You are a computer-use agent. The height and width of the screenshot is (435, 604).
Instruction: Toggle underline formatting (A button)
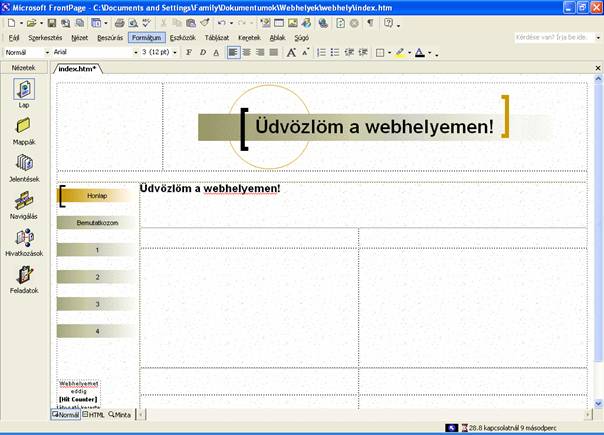point(216,52)
